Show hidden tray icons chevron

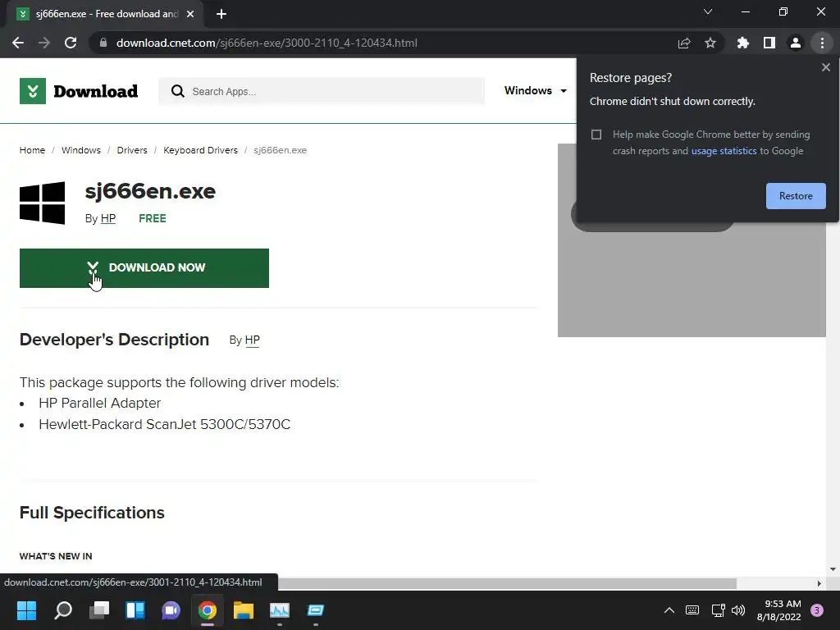669,610
